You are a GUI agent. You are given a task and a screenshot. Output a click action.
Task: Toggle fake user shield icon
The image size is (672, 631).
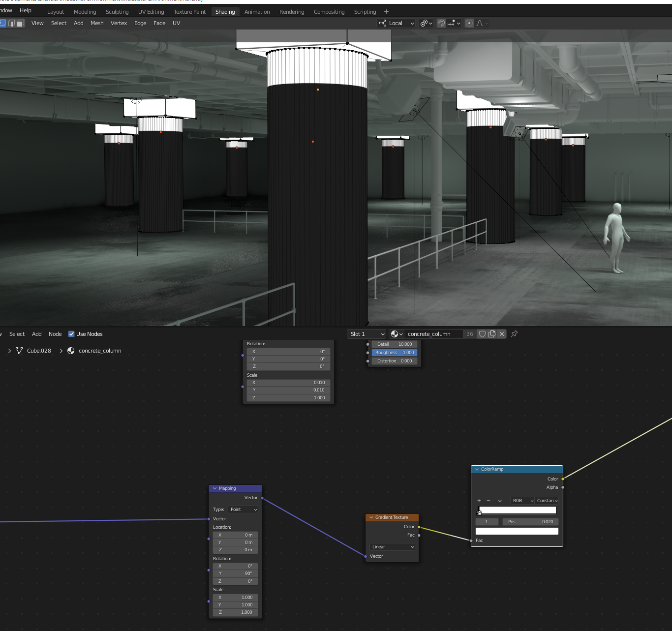point(483,334)
